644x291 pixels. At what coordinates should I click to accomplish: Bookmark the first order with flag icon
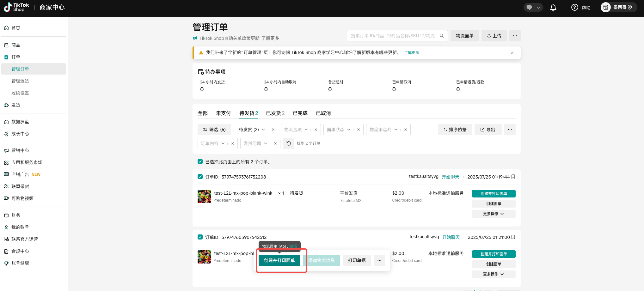[x=513, y=177]
